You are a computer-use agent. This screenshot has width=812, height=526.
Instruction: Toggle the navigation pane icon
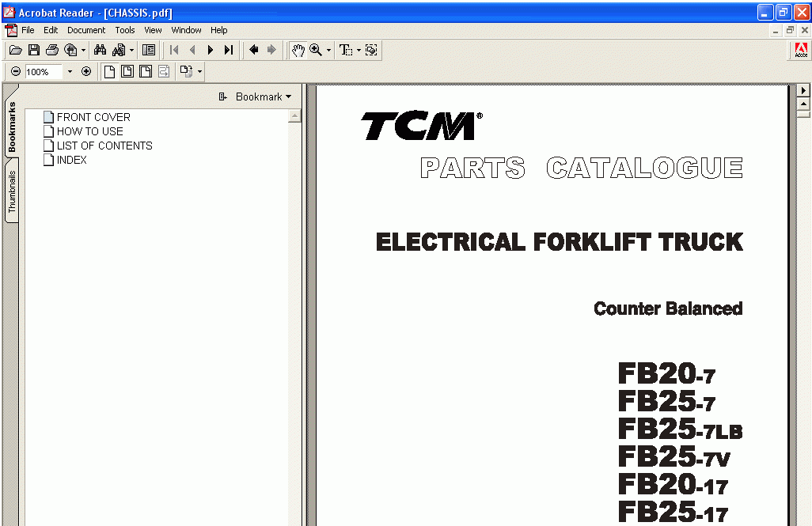pos(149,50)
